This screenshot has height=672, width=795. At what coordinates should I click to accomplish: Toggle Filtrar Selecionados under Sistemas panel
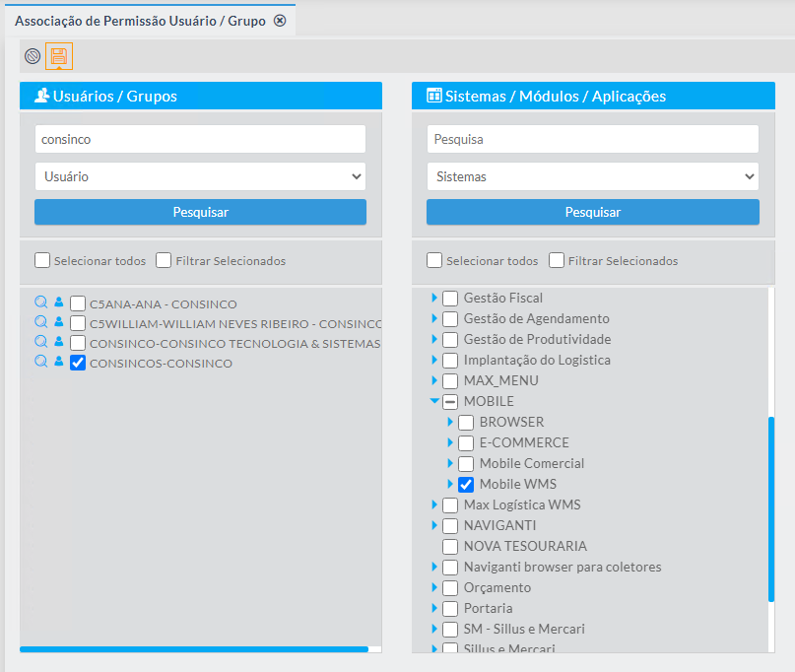point(557,260)
